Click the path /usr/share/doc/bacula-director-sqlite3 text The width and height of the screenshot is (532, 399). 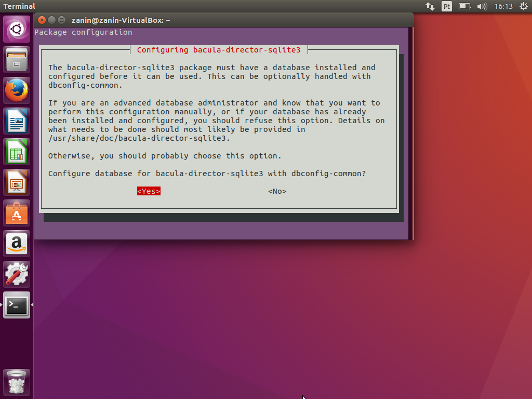139,138
